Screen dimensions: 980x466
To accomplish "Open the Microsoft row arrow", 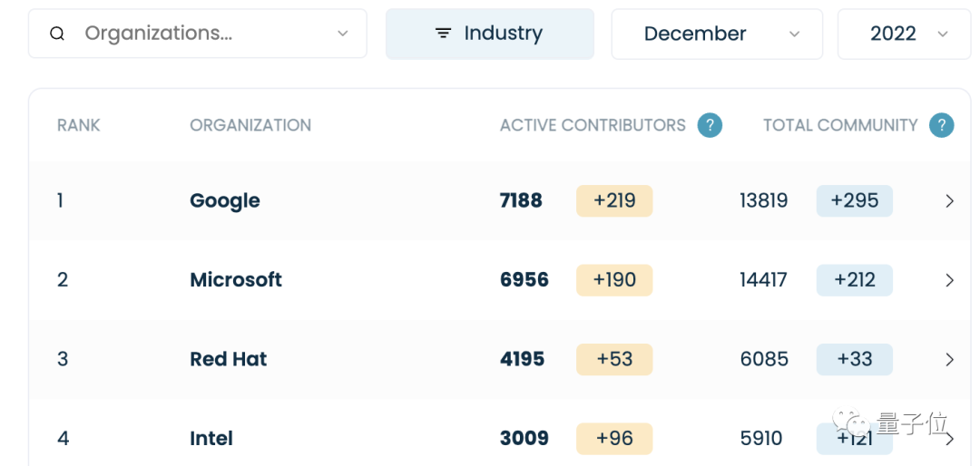I will [x=949, y=280].
